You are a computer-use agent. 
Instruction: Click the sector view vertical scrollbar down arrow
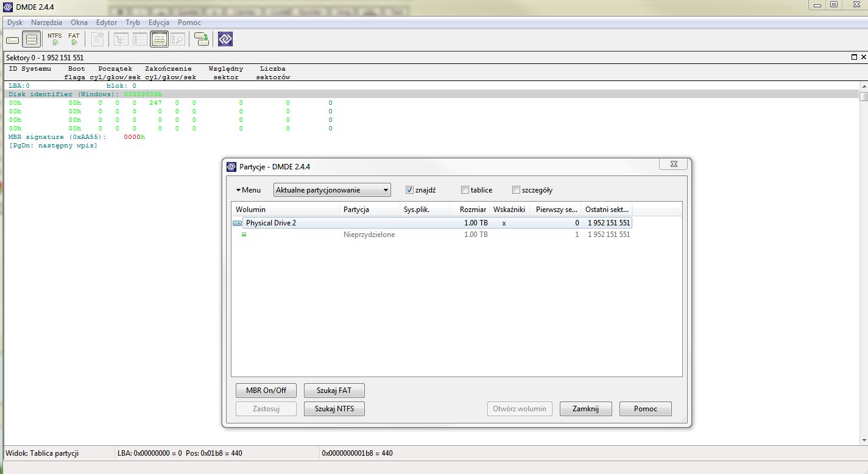coord(863,441)
